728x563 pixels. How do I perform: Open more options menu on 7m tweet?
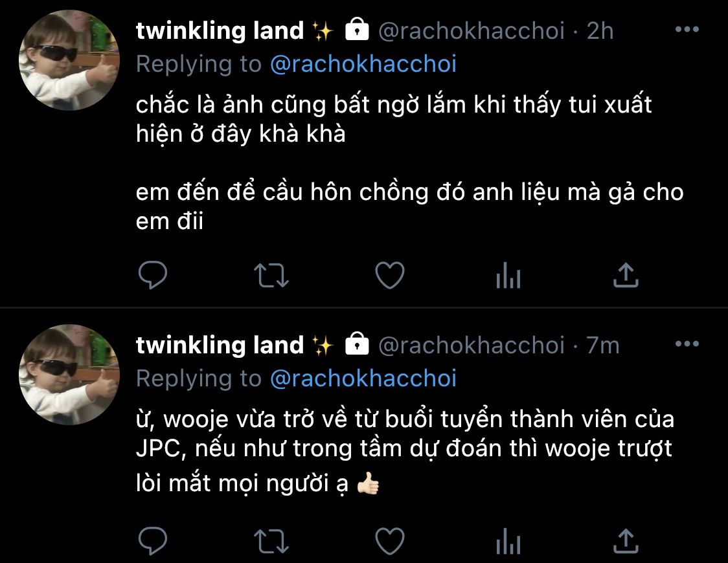point(687,344)
